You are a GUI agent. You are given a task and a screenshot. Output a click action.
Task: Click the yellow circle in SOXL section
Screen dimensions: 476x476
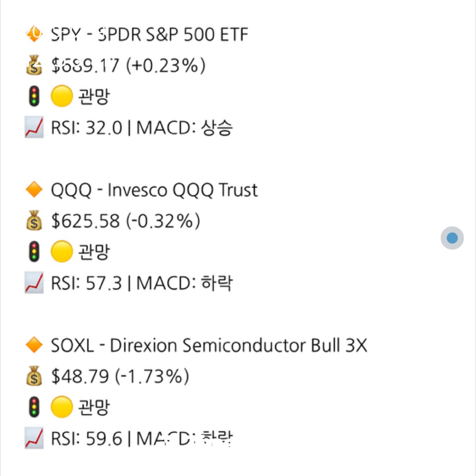62,407
